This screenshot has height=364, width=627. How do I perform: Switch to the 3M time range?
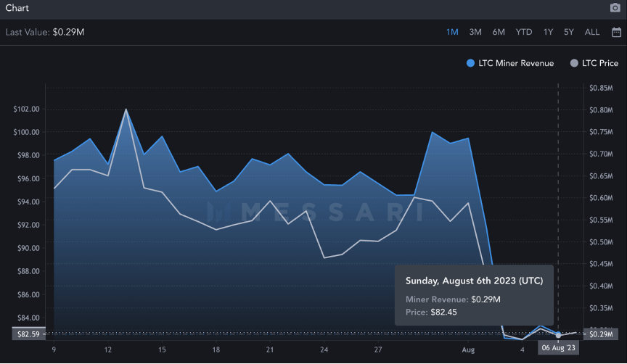(x=475, y=32)
